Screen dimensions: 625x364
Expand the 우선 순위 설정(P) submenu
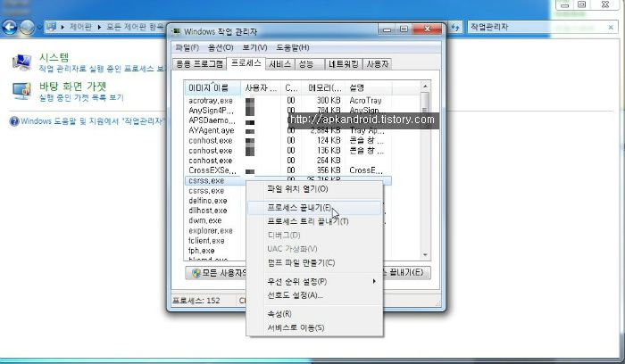click(314, 282)
